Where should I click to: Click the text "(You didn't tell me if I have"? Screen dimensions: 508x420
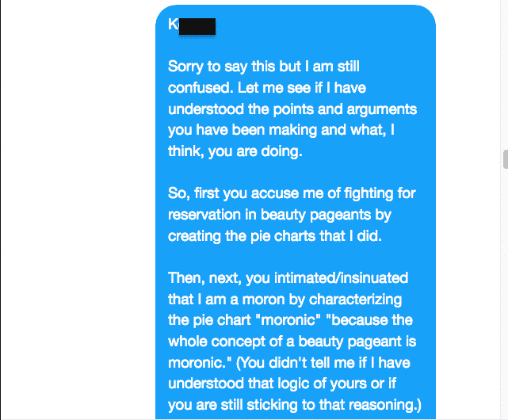click(323, 363)
